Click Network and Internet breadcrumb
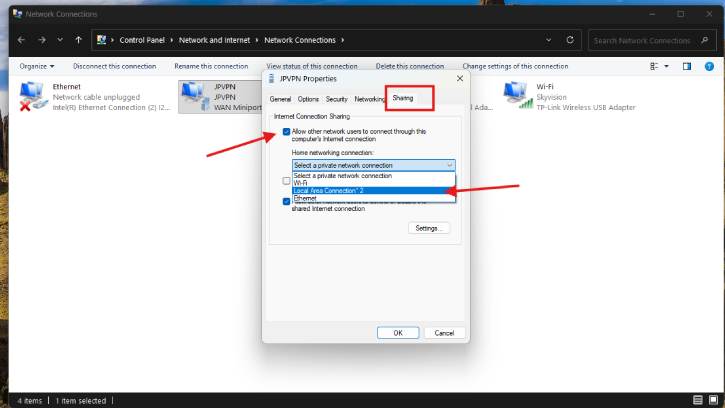This screenshot has height=408, width=725. (x=214, y=40)
